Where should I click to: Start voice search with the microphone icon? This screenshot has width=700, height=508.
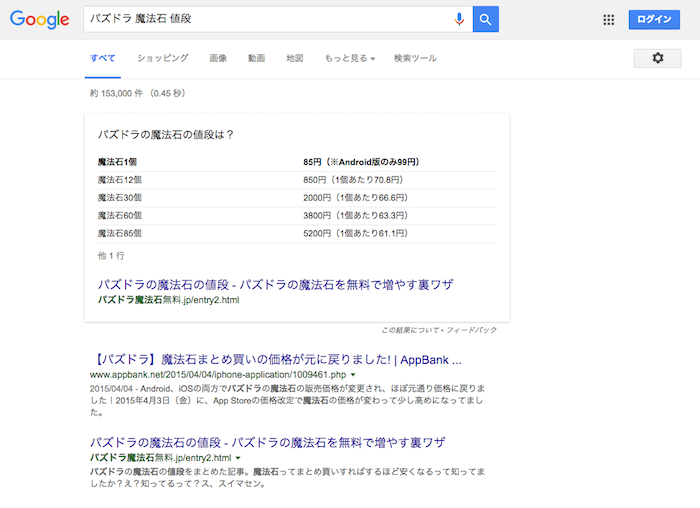[459, 19]
